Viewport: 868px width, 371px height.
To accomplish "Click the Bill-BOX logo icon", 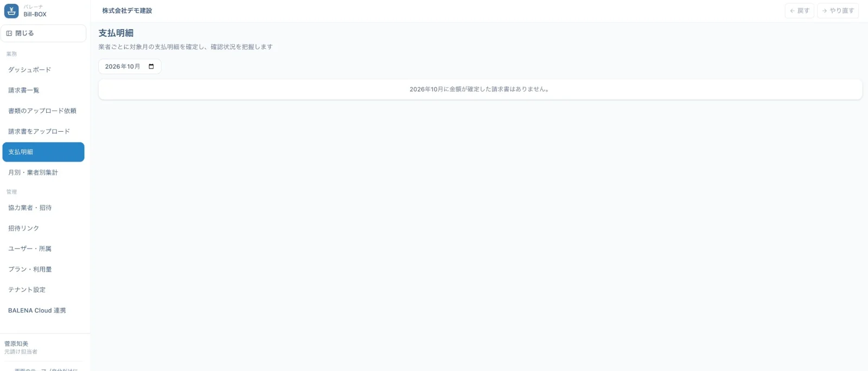I will 11,11.
